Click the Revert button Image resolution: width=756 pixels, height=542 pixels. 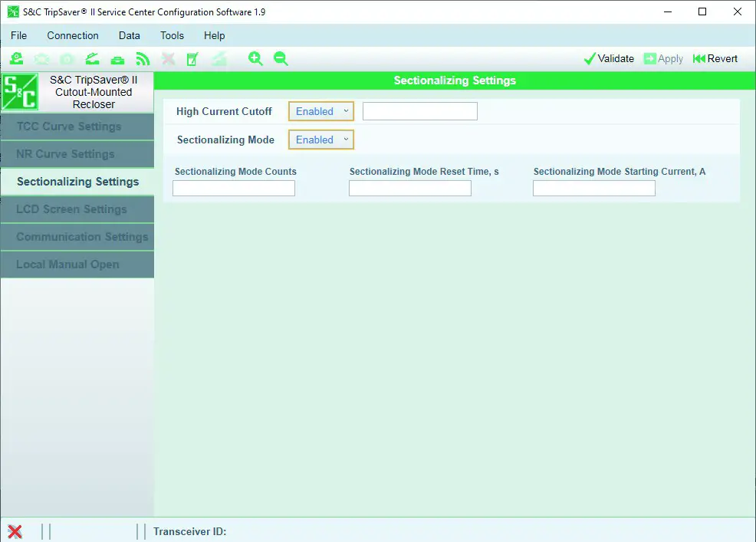[x=715, y=59]
